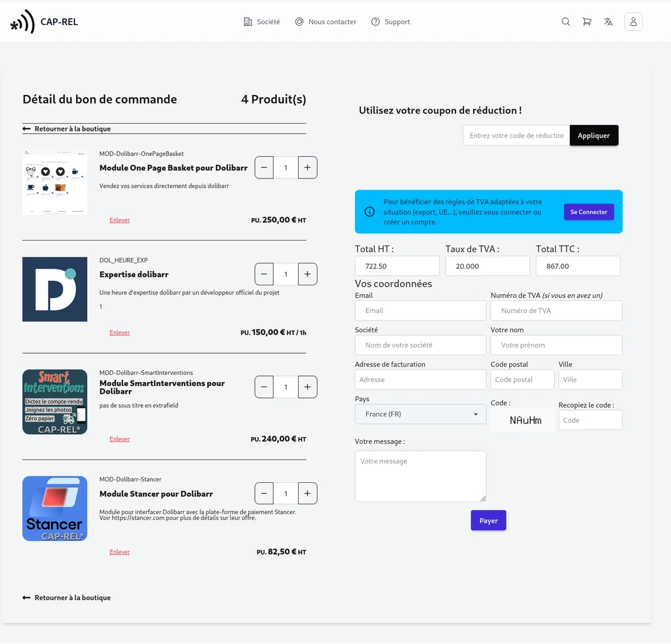Focus the captcha Code input field
671x644 pixels.
click(x=590, y=420)
